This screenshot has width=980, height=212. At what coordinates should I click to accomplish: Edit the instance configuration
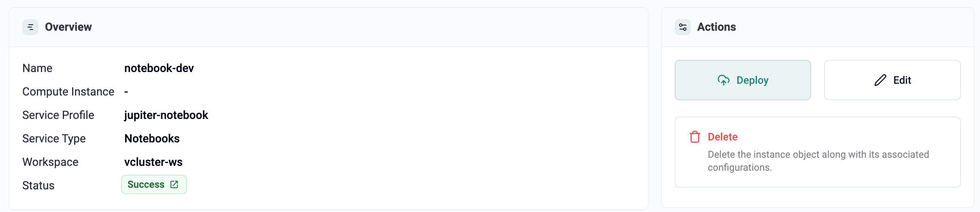[893, 80]
